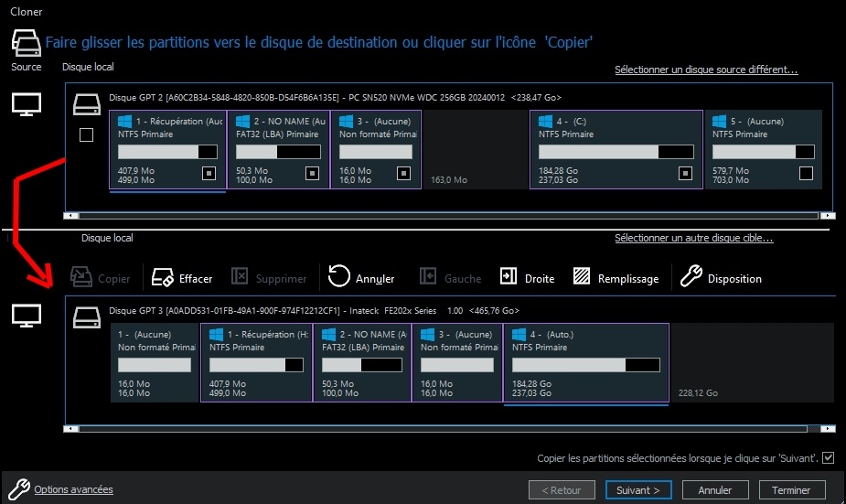
Task: Select source partition 1 Récupération usage bar
Action: coord(167,152)
